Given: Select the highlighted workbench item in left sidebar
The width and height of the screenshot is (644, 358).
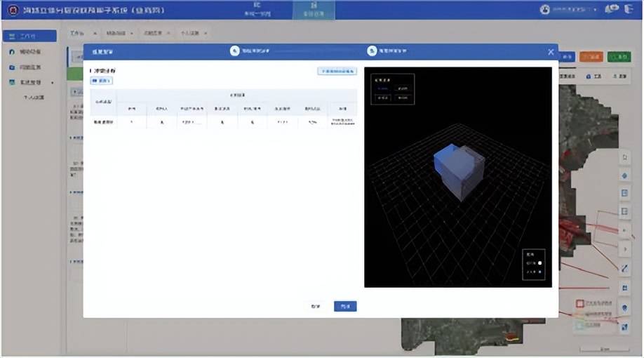Looking at the screenshot, I should pos(29,36).
